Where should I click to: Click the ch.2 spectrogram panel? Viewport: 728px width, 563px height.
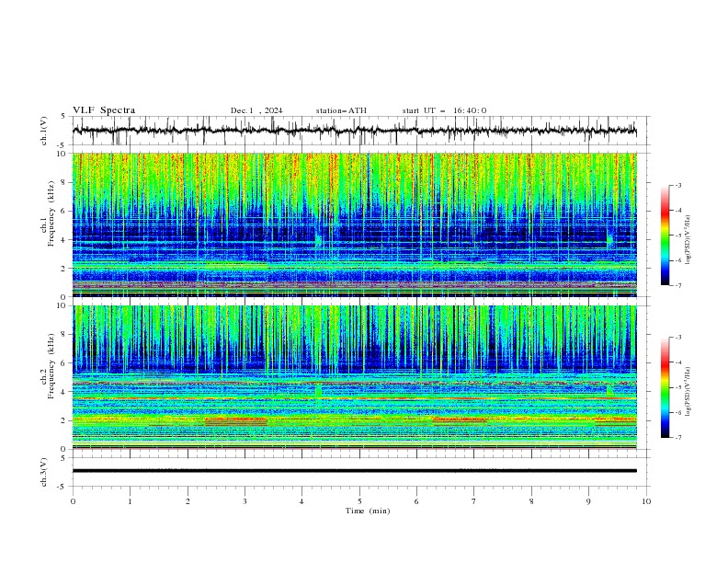354,377
